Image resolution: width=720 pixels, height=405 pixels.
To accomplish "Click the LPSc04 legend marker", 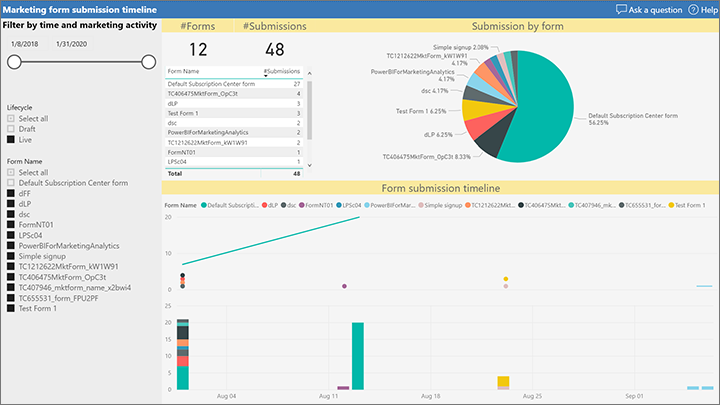I will pyautogui.click(x=339, y=205).
